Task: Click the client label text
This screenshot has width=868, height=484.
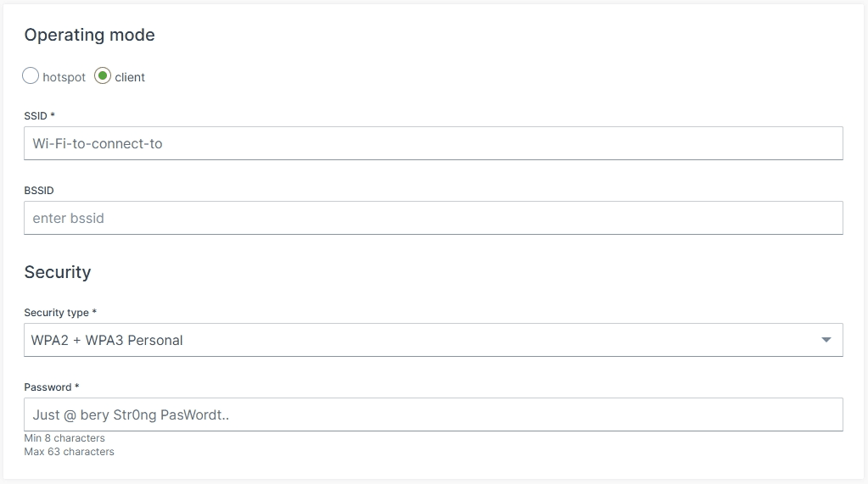Action: (x=130, y=77)
